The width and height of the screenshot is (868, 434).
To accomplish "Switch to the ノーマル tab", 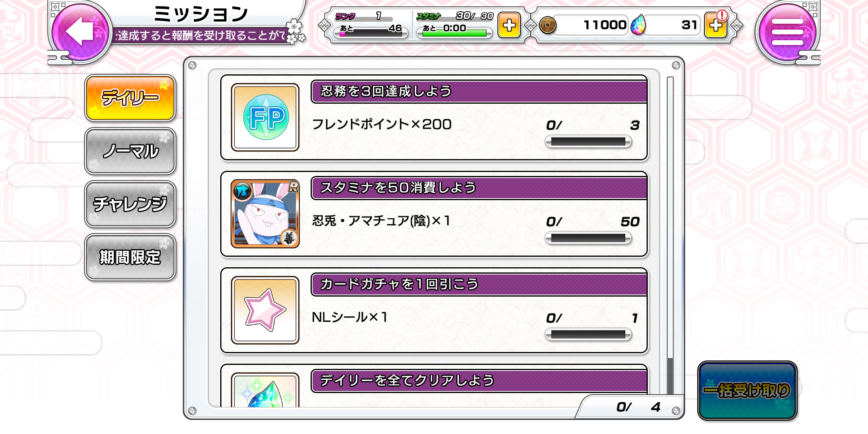I will tap(130, 151).
